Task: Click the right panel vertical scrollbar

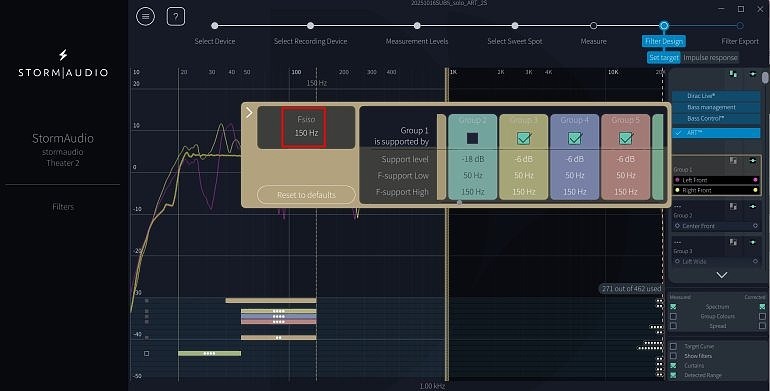Action: coord(765,78)
